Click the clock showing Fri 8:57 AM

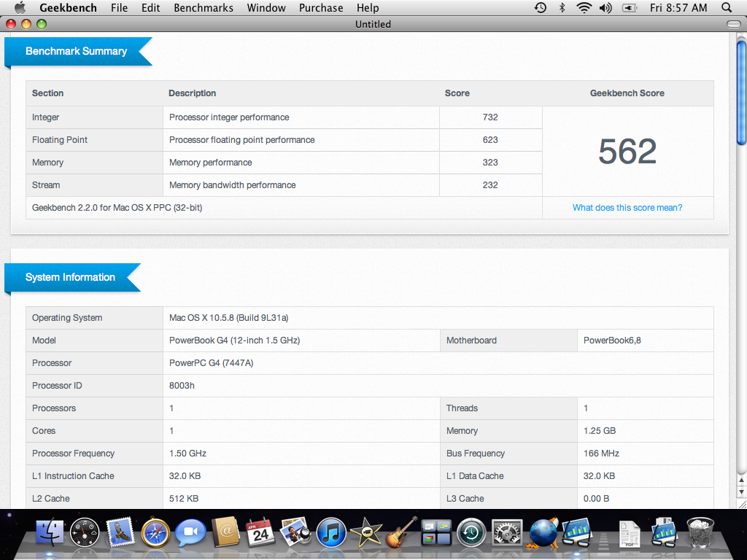pos(678,7)
